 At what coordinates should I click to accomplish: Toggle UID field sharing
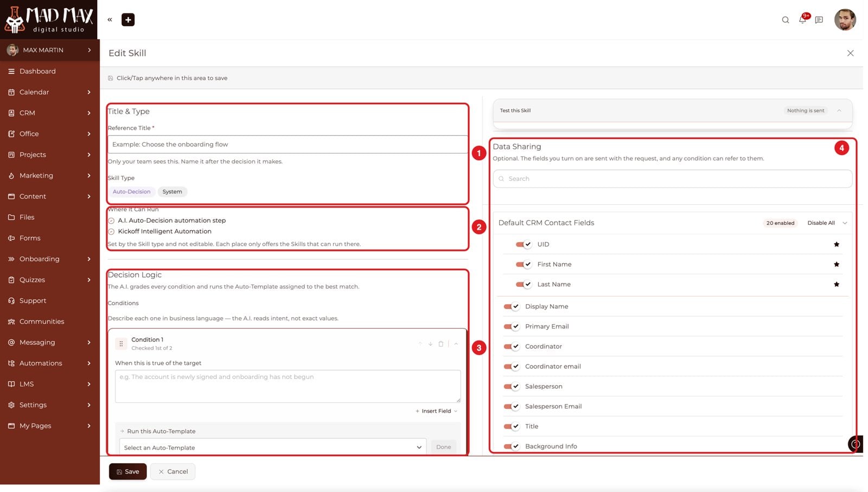click(x=524, y=244)
